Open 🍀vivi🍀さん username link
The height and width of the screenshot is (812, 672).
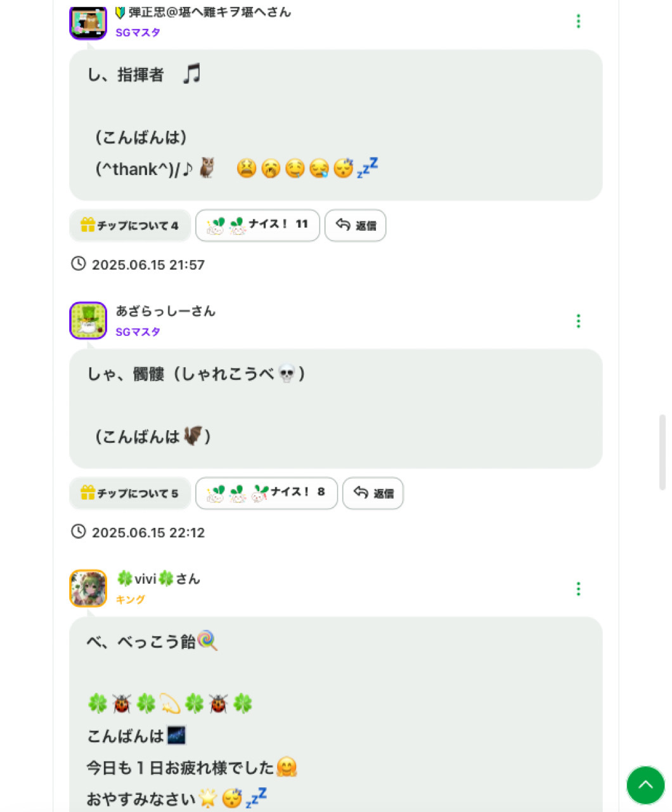point(158,579)
